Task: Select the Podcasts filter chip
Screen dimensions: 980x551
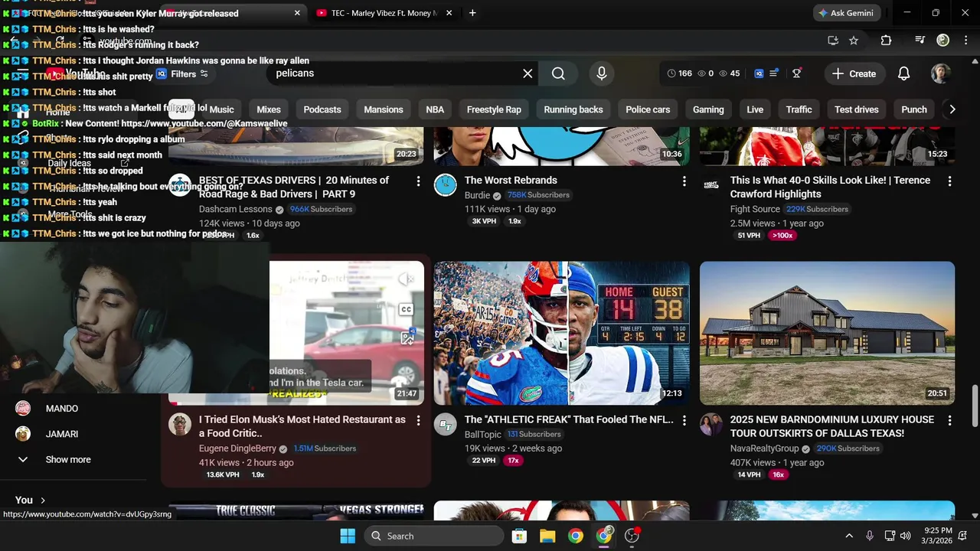Action: tap(322, 109)
